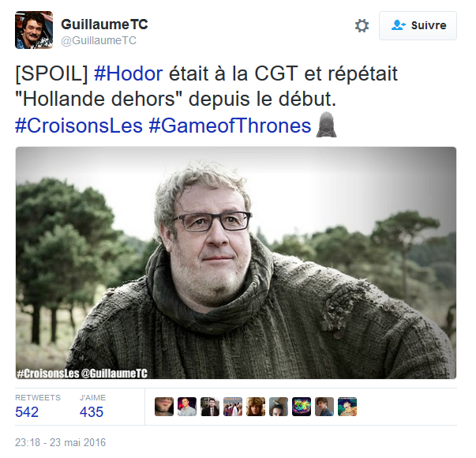Open the fifth liker avatar with curly hair
476x458 pixels.
point(256,407)
